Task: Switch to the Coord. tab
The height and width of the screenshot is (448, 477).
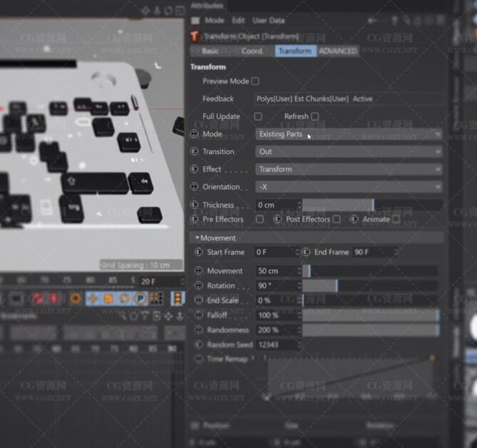Action: pyautogui.click(x=252, y=51)
